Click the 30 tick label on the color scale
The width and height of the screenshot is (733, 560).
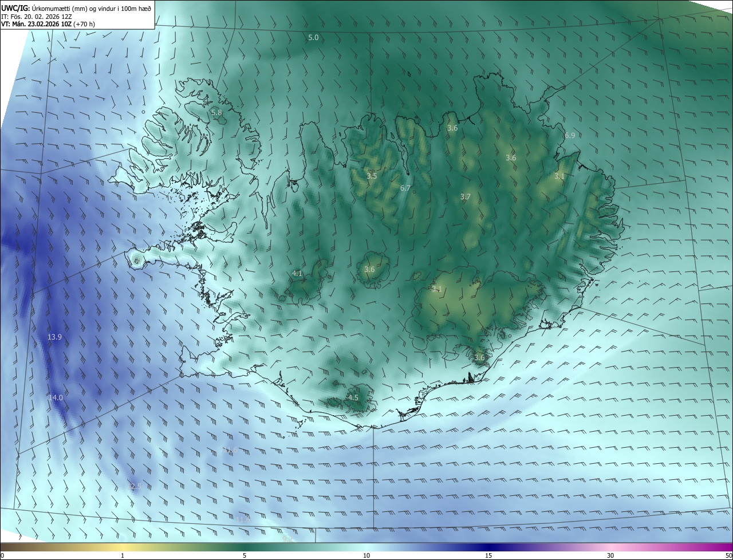(x=610, y=556)
